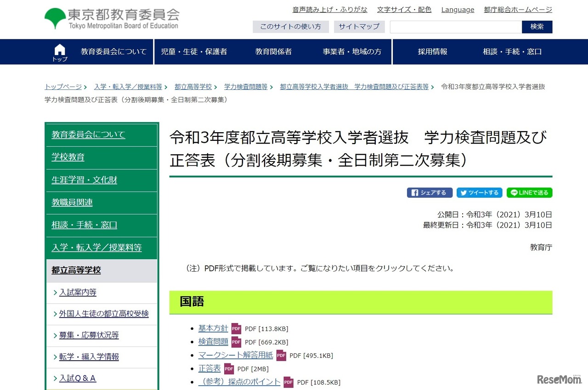Open the 児童・生徒・保護者 navigation menu

click(x=194, y=52)
